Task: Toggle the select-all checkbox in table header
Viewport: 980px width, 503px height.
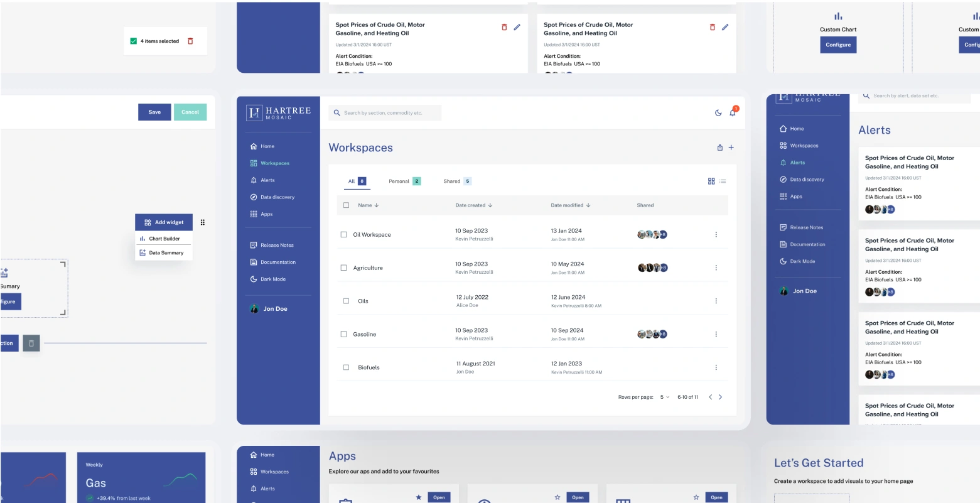Action: pyautogui.click(x=346, y=205)
